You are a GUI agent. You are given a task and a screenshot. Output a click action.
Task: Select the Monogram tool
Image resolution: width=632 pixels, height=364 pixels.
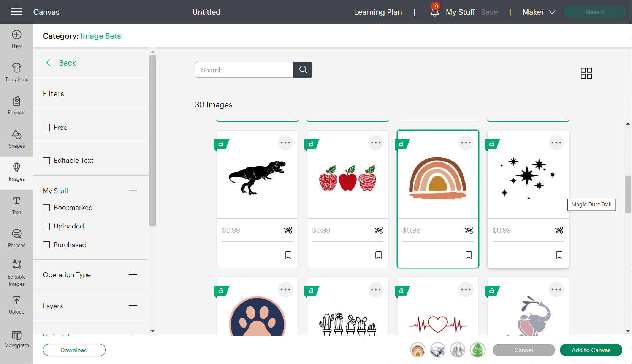16,339
